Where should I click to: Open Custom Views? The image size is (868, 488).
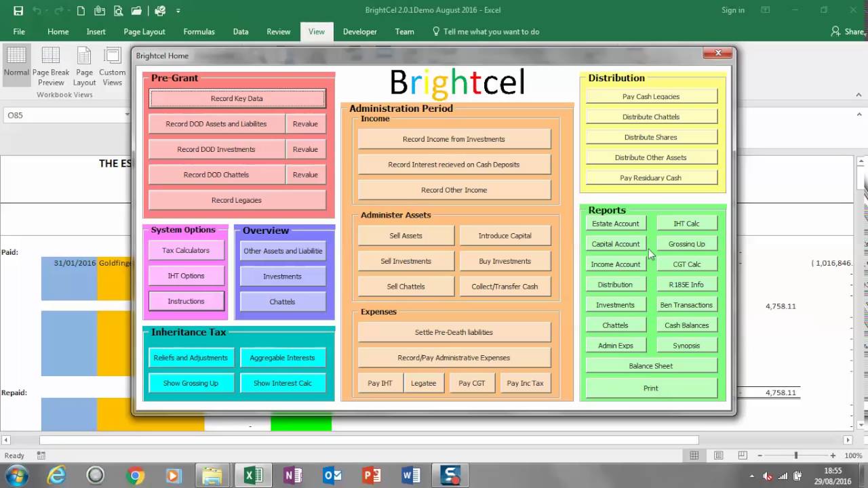(x=112, y=66)
